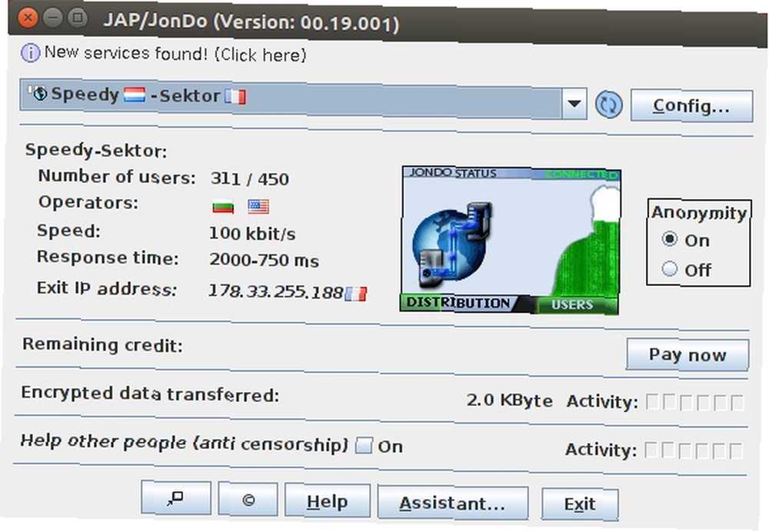Click the Netherlands flag next to Speedy
769x532 pixels.
(135, 94)
